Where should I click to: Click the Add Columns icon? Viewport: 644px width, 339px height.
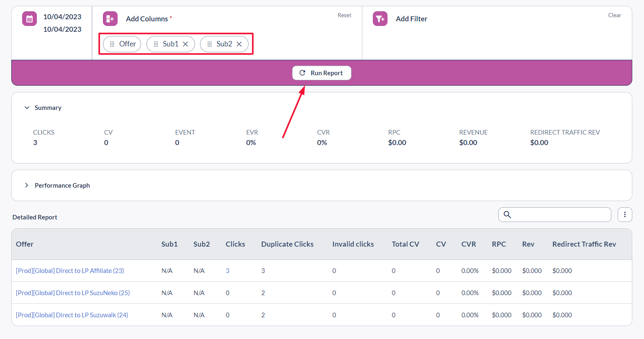tap(110, 19)
